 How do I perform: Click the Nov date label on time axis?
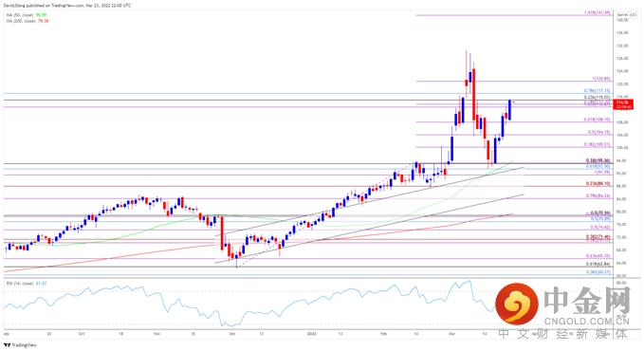point(156,334)
